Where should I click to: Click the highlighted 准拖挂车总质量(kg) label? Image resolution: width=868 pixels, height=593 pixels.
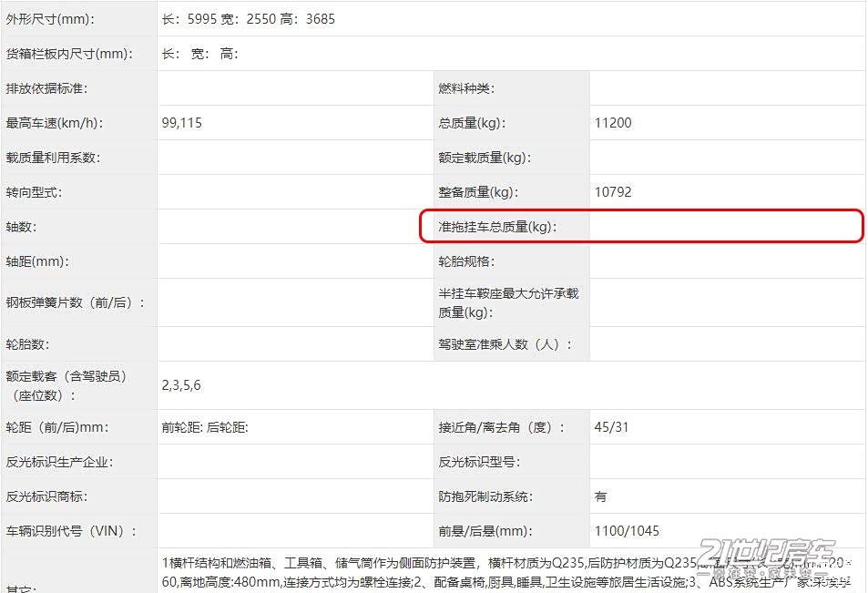497,227
